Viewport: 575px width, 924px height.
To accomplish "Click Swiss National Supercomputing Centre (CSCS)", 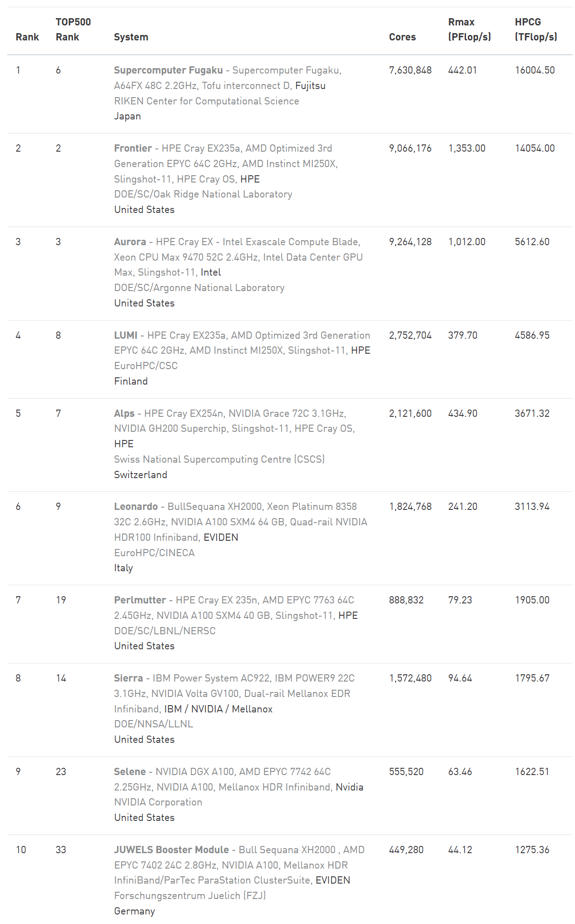I will coord(219,460).
